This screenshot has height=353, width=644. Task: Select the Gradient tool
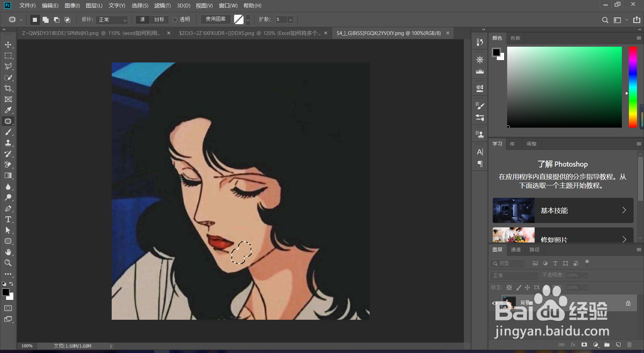8,176
